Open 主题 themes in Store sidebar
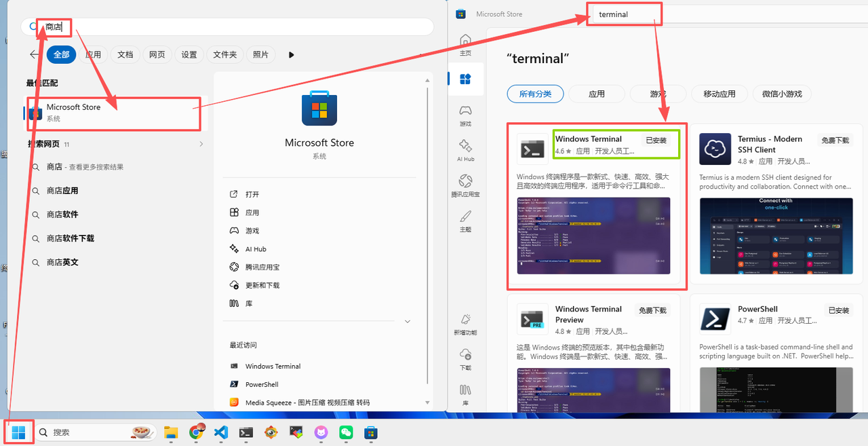The image size is (868, 446). pos(465,221)
